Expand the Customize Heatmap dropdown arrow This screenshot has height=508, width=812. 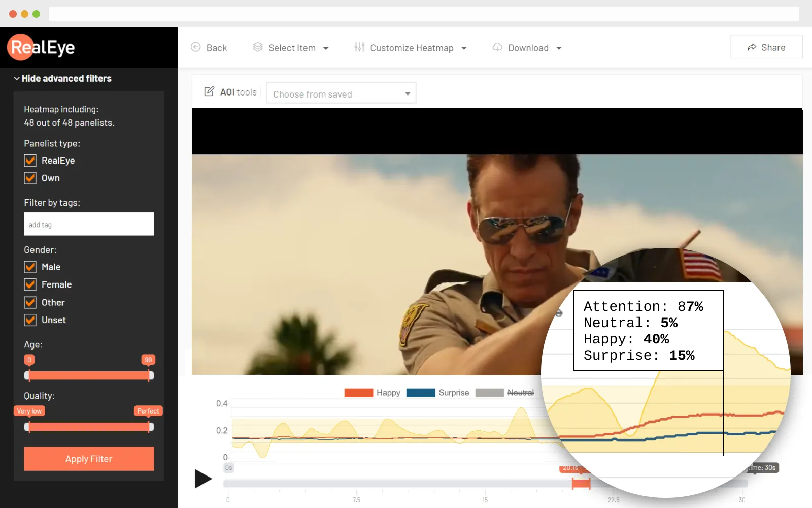click(464, 48)
